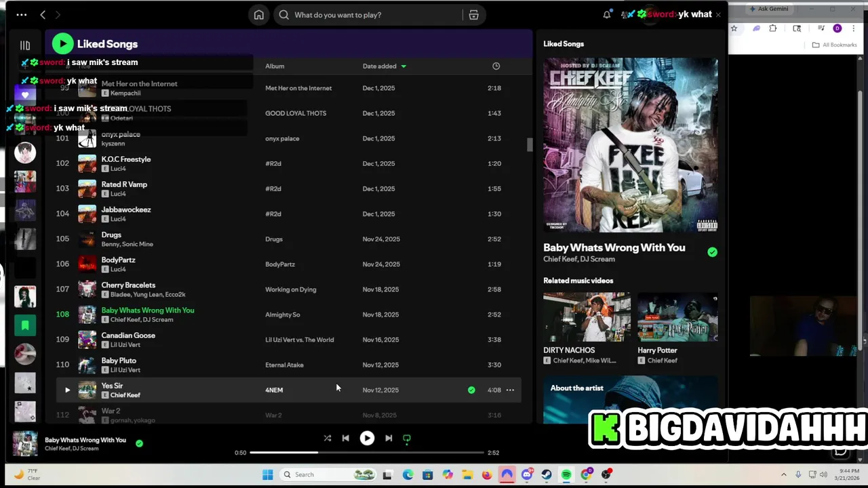The image size is (868, 488).
Task: Open Canadian Goose track
Action: pos(128,335)
